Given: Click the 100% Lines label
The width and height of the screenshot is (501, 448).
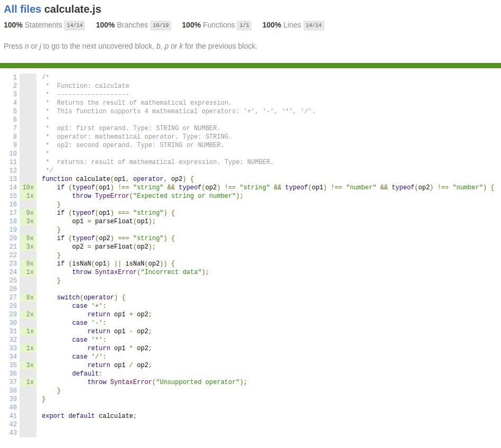Looking at the screenshot, I should pos(282,25).
